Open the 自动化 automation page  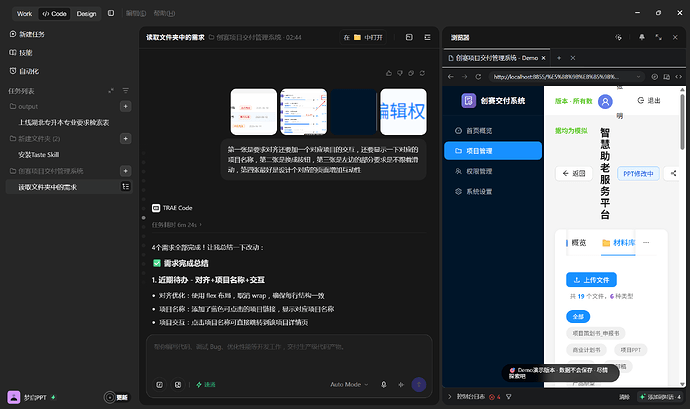click(x=24, y=71)
